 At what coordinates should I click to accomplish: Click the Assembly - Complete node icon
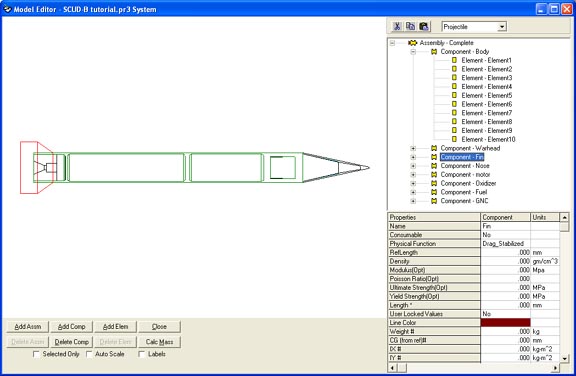[413, 43]
